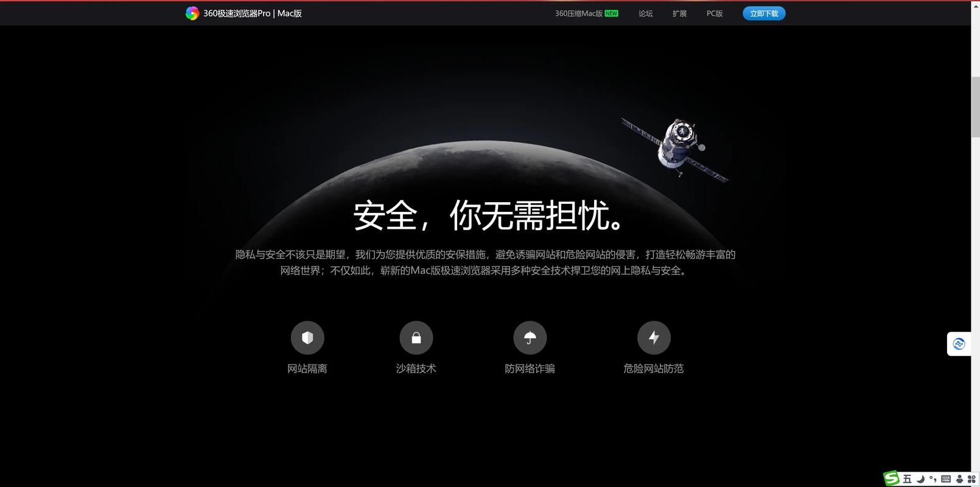Click the green NEW badge
This screenshot has height=487, width=980.
pyautogui.click(x=611, y=13)
